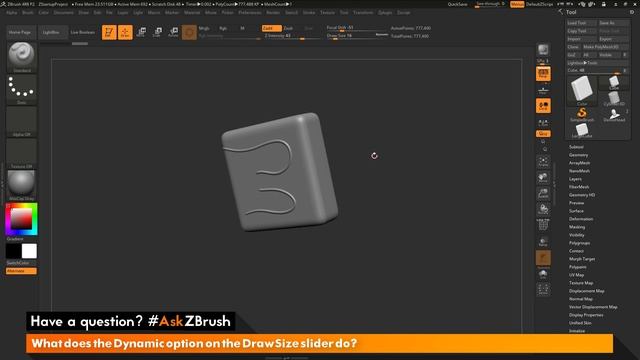Toggle the L.Sym icon

point(543,122)
